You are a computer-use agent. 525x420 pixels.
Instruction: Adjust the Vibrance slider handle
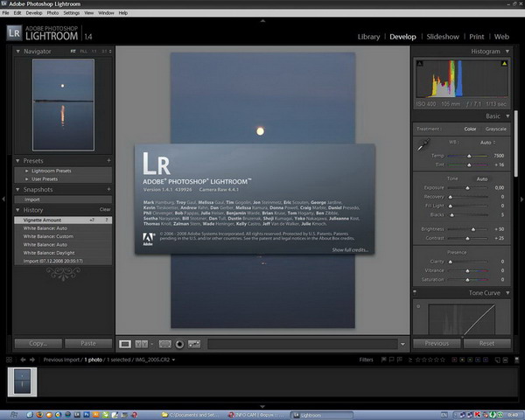pyautogui.click(x=467, y=270)
